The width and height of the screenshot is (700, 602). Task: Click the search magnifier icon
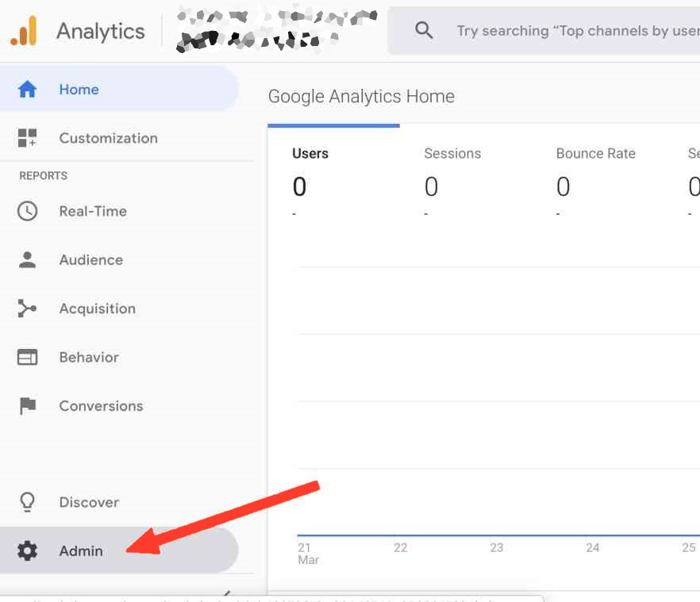pos(424,30)
